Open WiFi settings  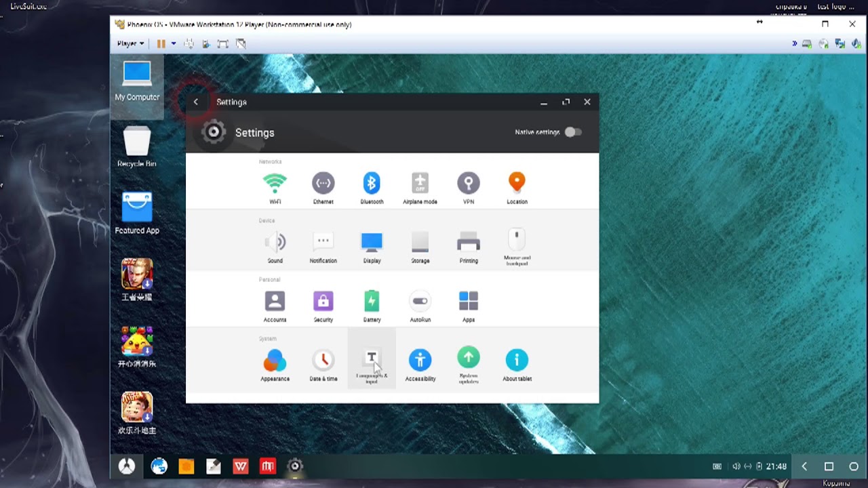tap(275, 182)
